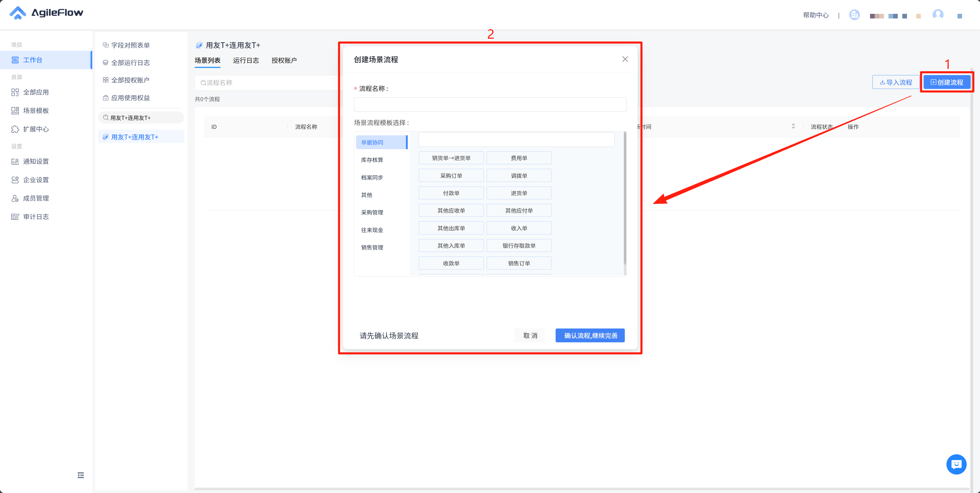Screen dimensions: 980x493
Task: Switch to 授权账户 tab
Action: tap(284, 60)
